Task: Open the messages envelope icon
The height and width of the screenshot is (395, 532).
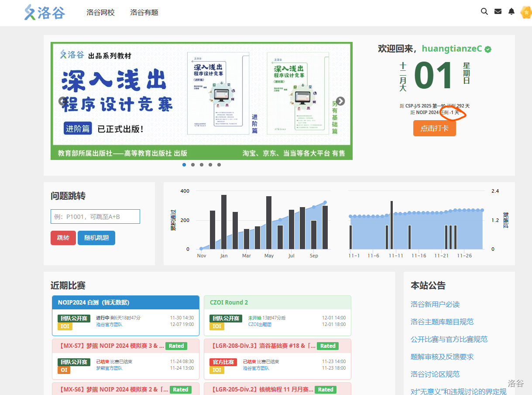Action: point(498,12)
